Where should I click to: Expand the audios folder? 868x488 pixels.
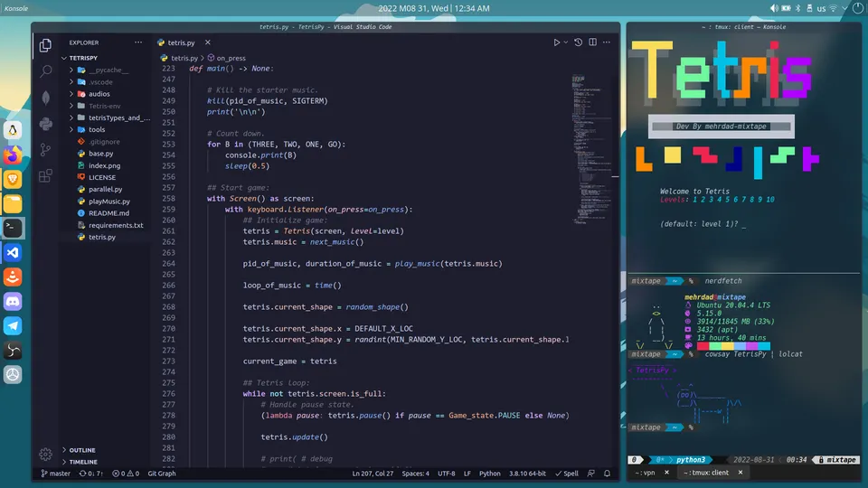pos(99,93)
